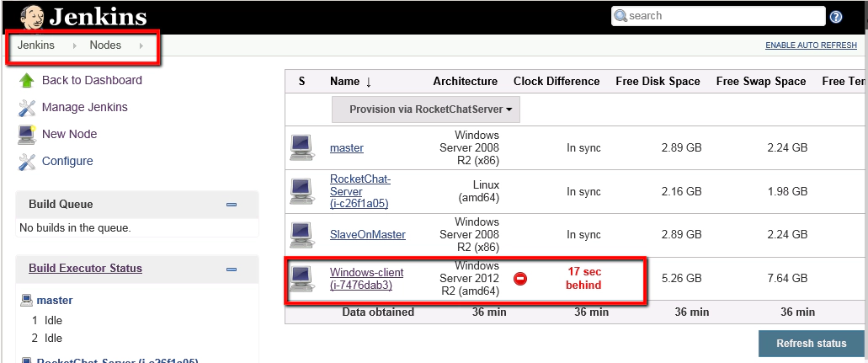Image resolution: width=868 pixels, height=363 pixels.
Task: Open the Build Executor Status link
Action: click(x=85, y=268)
